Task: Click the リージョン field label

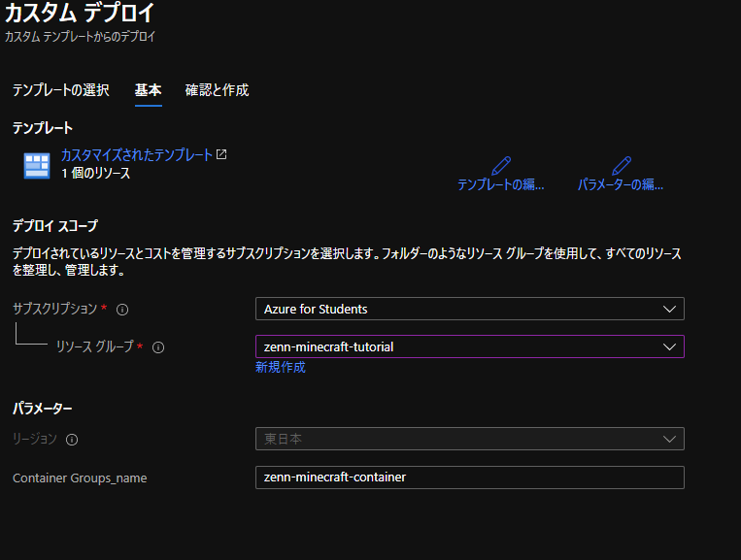Action: point(35,439)
